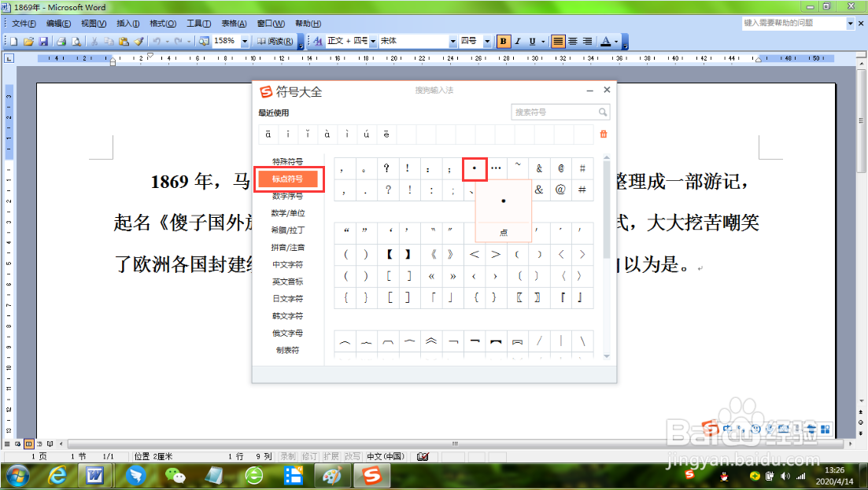
Task: Open the Styles and Formatting pane icon
Action: 318,42
